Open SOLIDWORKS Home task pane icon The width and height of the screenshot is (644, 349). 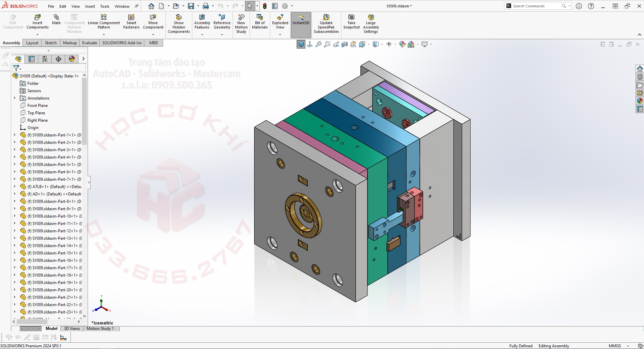[x=640, y=69]
